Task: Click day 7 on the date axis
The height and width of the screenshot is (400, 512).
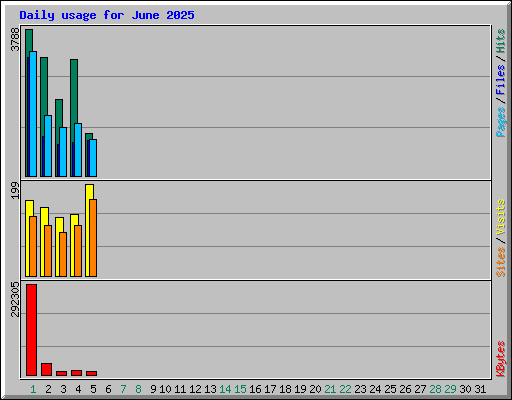Action: pos(123,389)
